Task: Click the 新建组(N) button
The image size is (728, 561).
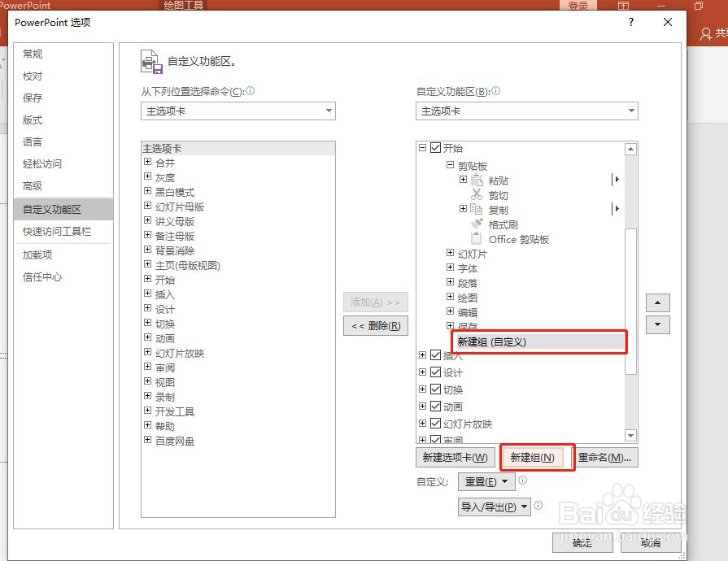Action: coord(533,458)
